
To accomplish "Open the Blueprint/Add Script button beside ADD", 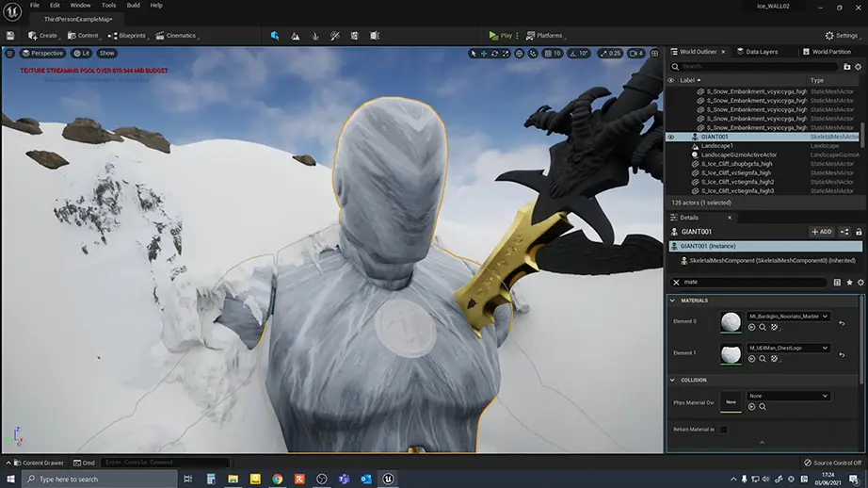I will coord(844,232).
